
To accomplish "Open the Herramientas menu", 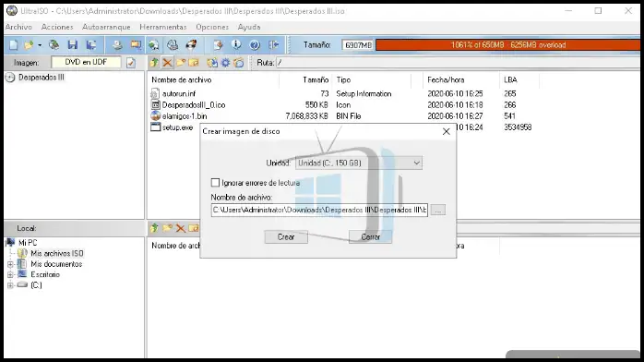I will (x=163, y=27).
